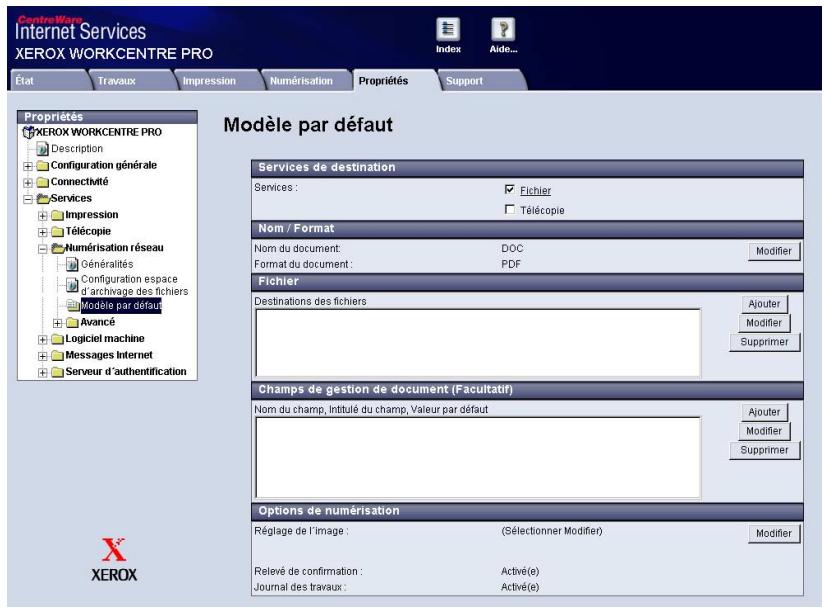Select Description in the properties tree
The width and height of the screenshot is (824, 609).
pyautogui.click(x=77, y=149)
